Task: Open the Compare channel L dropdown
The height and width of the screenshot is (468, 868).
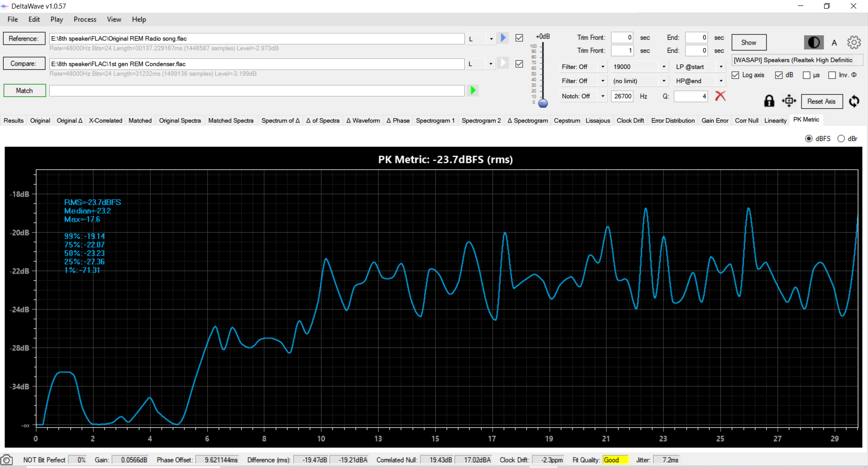Action: (482, 64)
